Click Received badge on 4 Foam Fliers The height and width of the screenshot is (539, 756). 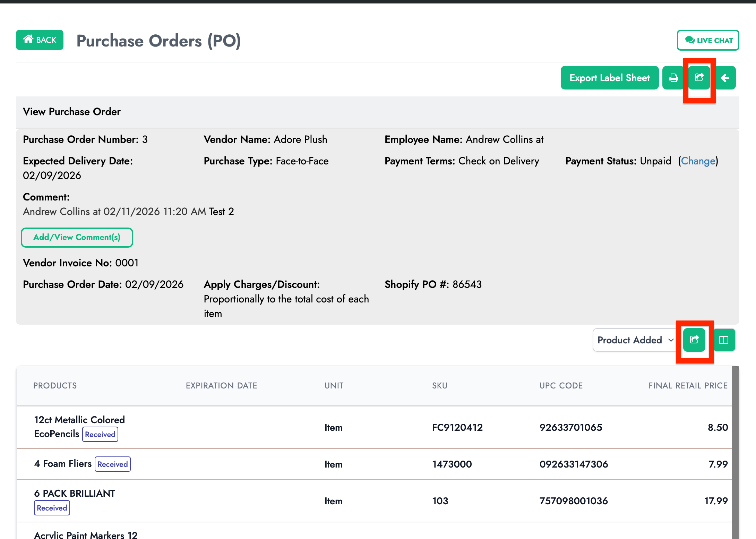point(112,464)
